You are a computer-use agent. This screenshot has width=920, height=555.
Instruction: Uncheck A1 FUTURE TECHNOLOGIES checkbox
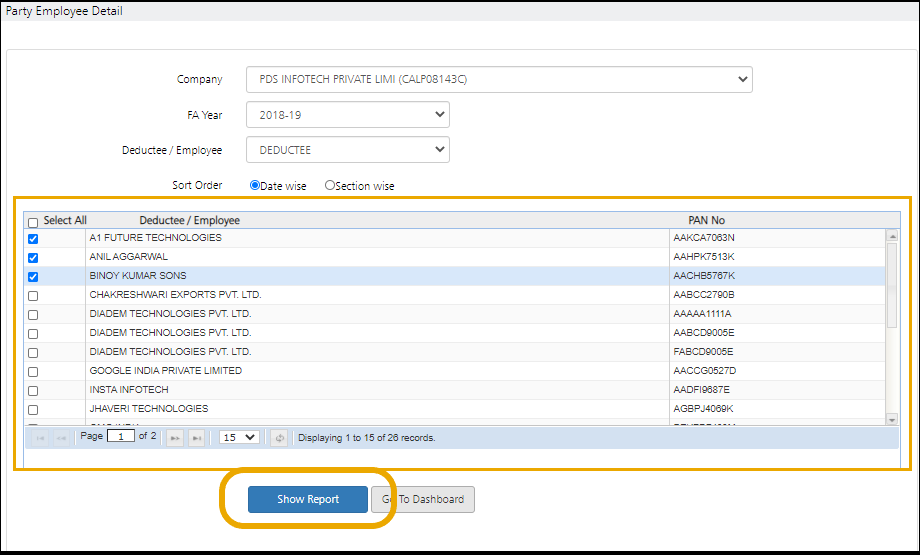[x=33, y=239]
